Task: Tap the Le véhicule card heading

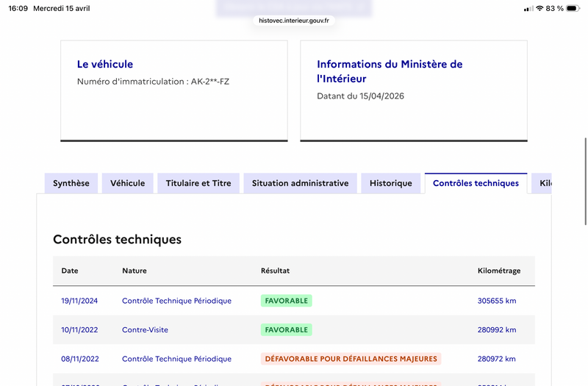Action: 105,64
